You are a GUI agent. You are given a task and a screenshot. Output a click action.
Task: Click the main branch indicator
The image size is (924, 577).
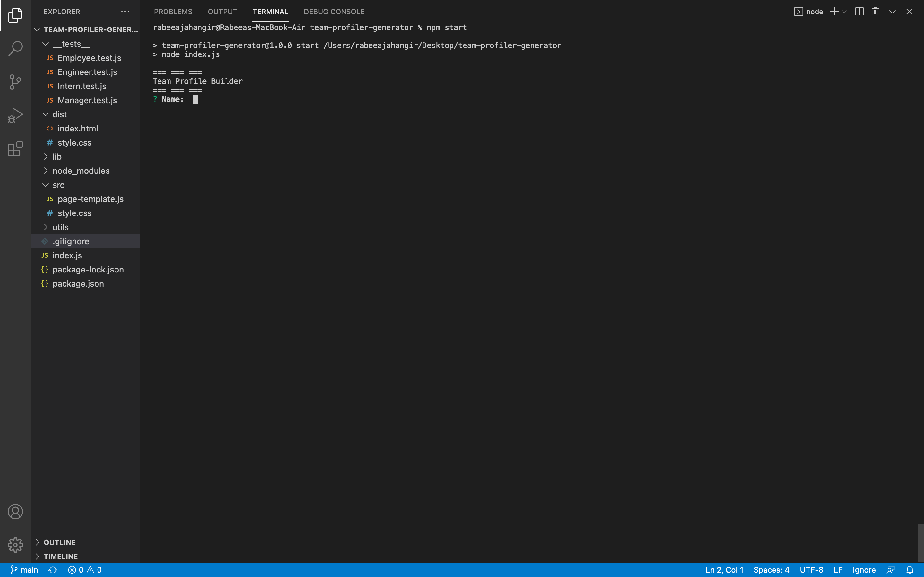click(x=24, y=570)
